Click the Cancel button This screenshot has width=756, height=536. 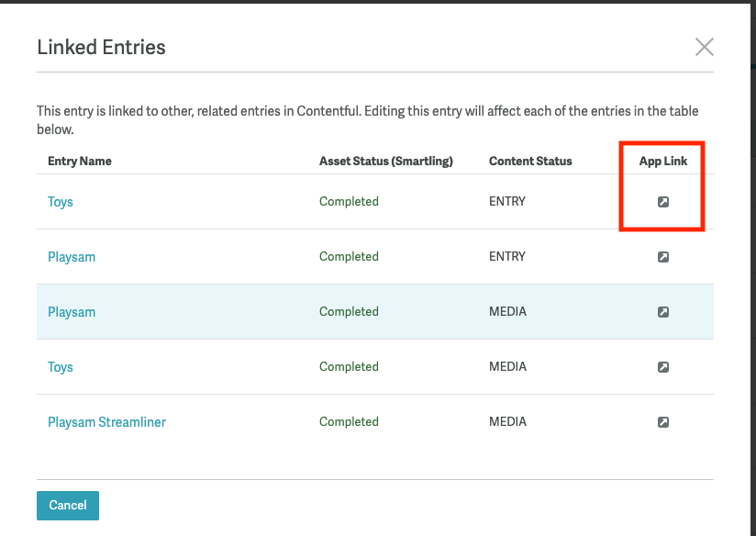(x=68, y=506)
